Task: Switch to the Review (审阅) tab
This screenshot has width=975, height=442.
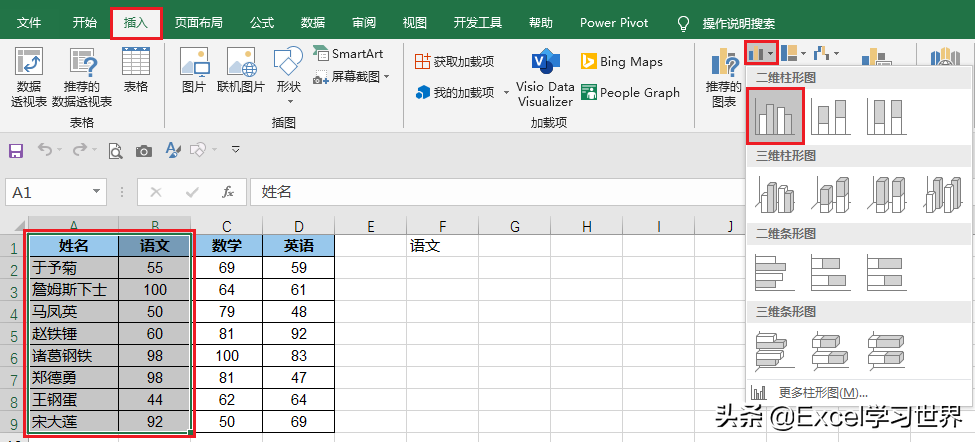Action: click(x=364, y=23)
